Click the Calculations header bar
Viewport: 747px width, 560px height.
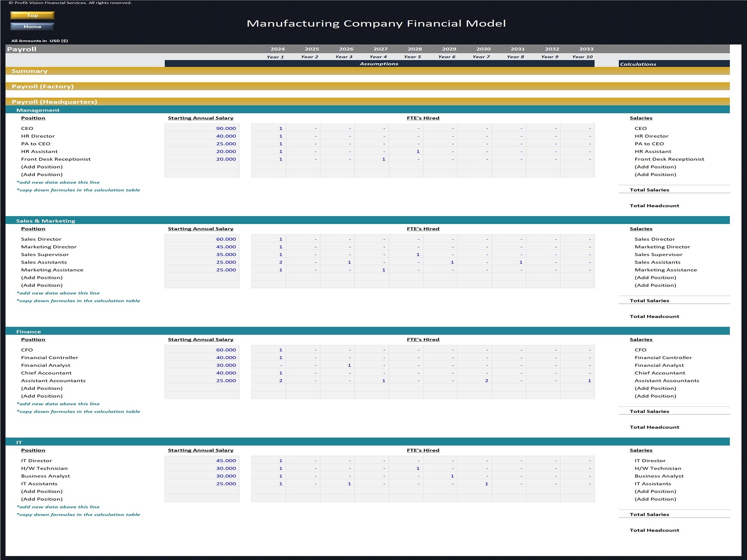[x=674, y=64]
